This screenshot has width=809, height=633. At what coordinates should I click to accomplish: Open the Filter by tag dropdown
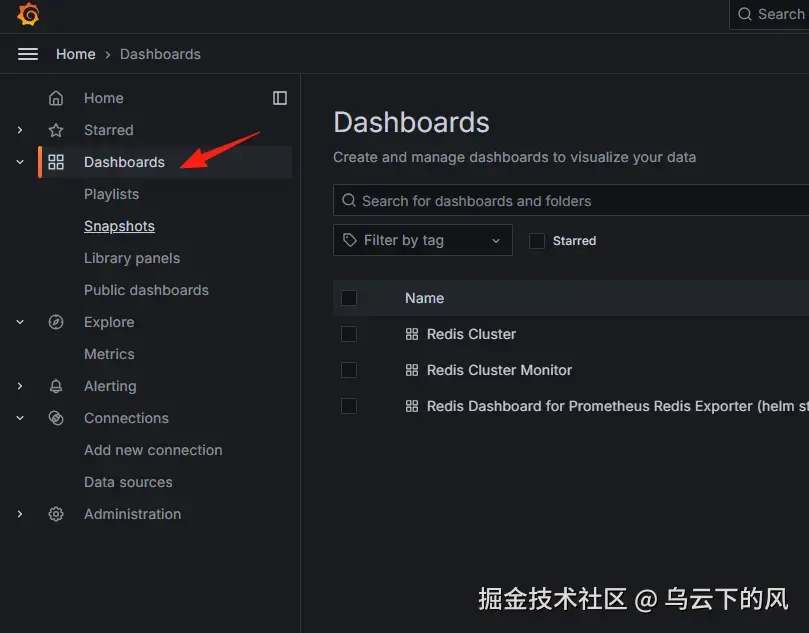pyautogui.click(x=422, y=240)
